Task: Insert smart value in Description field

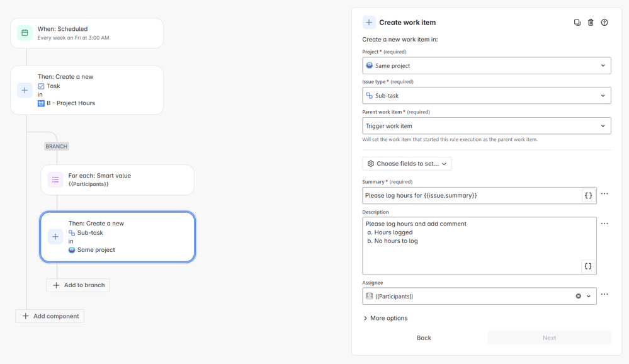Action: pos(588,266)
